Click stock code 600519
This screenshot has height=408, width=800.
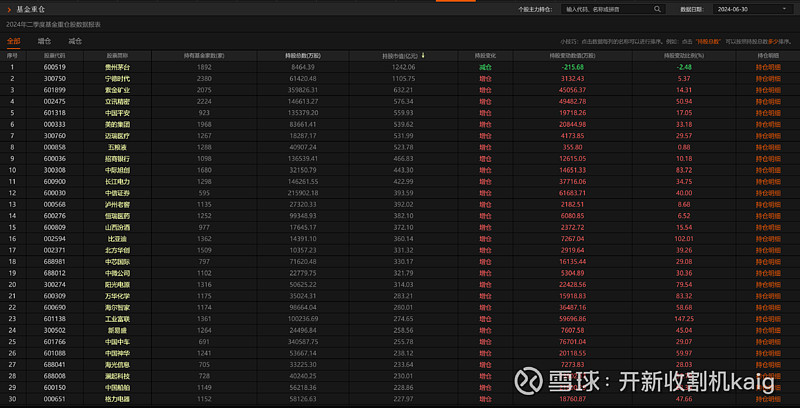click(55, 67)
